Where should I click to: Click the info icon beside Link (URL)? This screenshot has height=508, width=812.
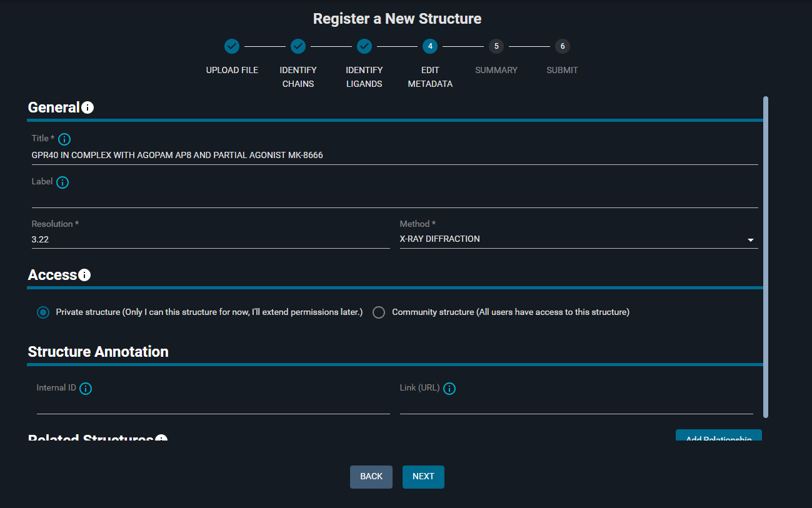449,389
